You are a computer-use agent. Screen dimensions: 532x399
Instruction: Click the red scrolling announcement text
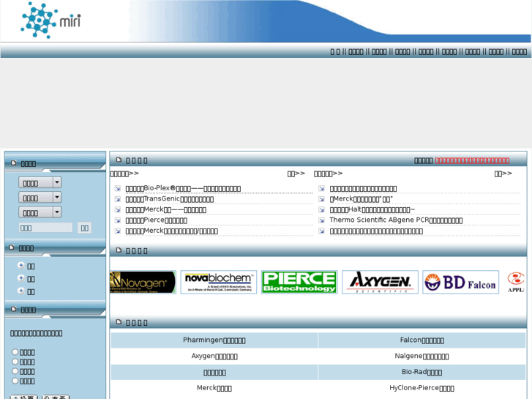(x=472, y=160)
